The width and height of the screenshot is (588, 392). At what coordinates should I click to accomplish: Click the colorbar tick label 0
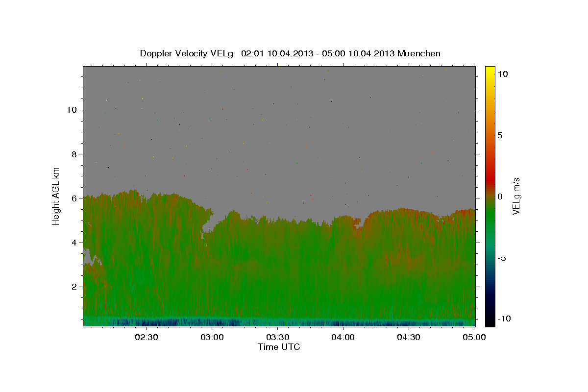[x=500, y=196]
